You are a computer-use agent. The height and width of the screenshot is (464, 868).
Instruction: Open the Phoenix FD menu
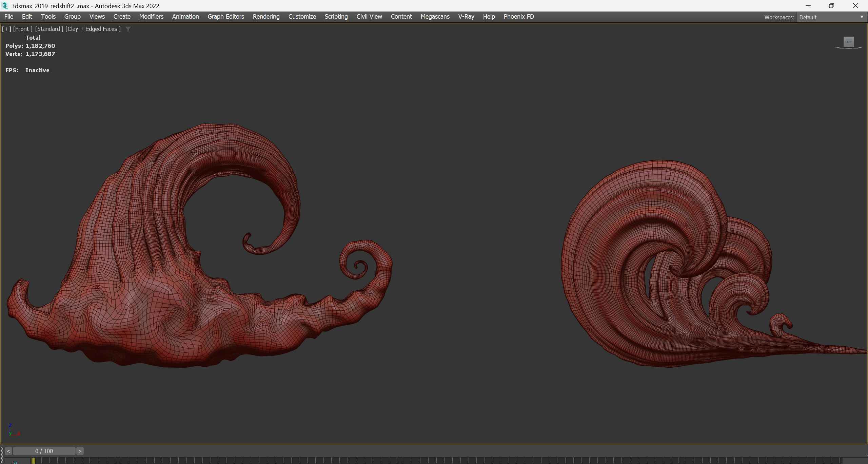click(519, 17)
